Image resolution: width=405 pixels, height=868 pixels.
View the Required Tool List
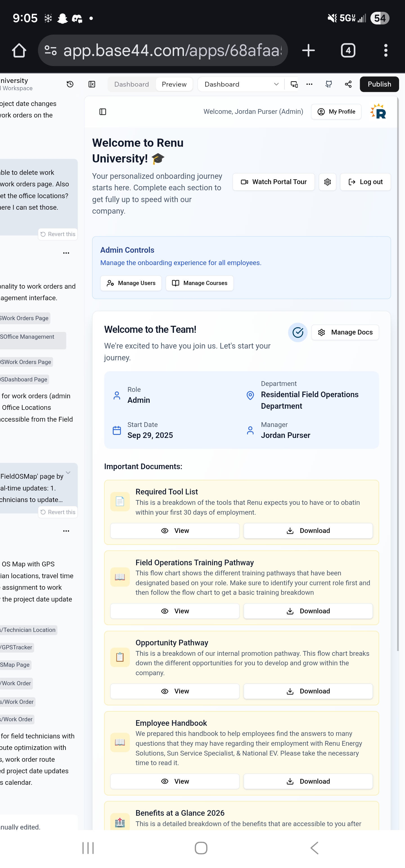coord(175,531)
